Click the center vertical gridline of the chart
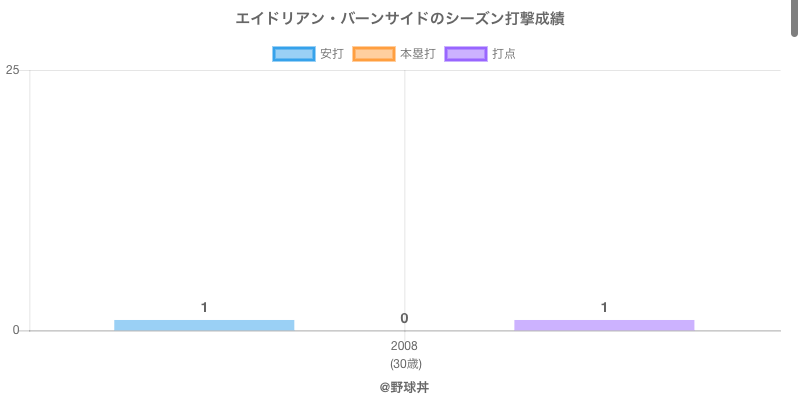 pyautogui.click(x=404, y=200)
